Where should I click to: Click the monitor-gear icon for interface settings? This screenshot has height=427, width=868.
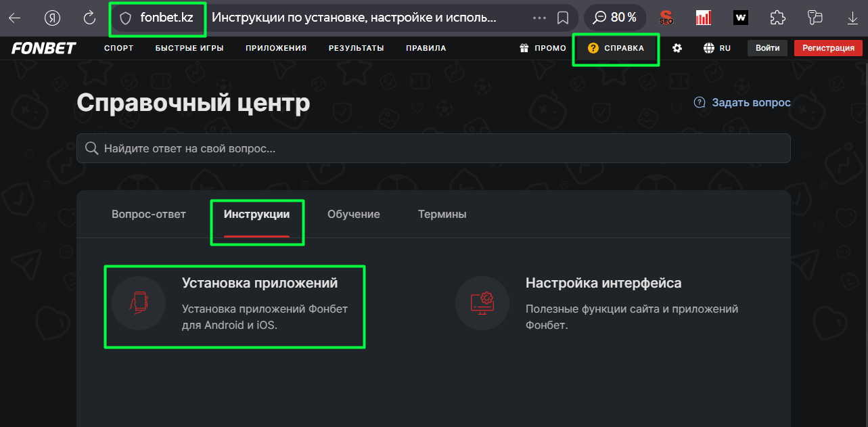point(482,302)
